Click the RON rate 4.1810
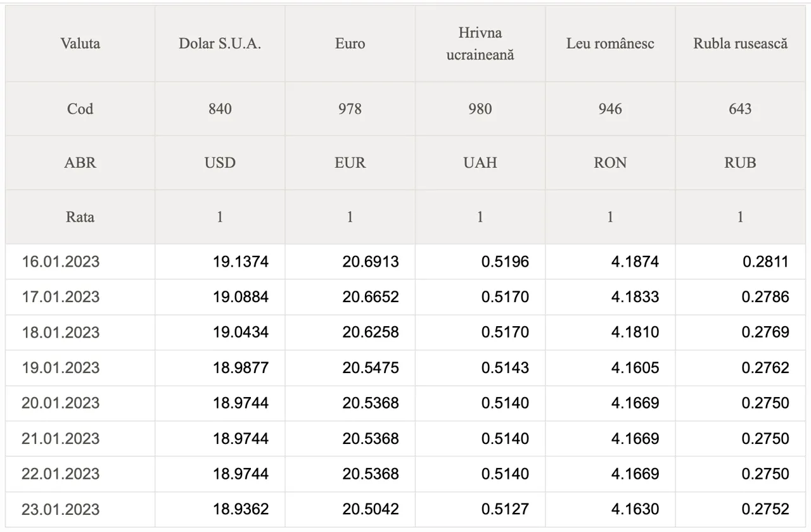Viewport: 811px width, 532px height. [x=635, y=332]
